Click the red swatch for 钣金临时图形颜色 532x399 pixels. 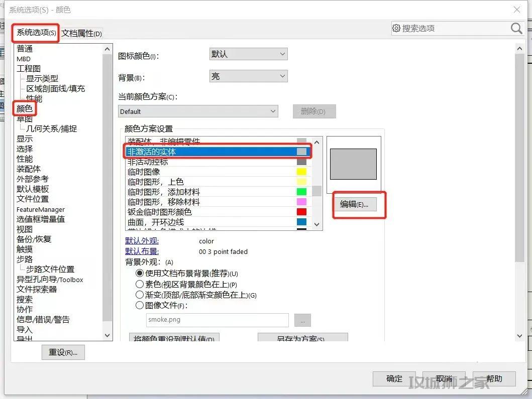click(301, 212)
